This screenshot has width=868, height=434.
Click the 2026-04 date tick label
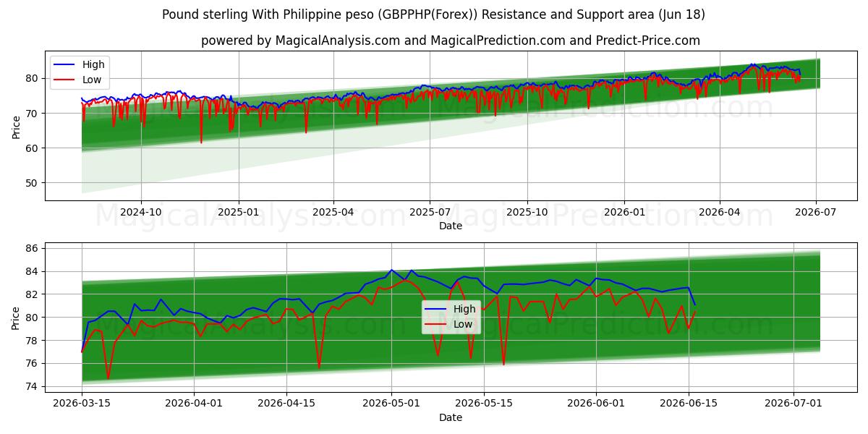click(720, 213)
